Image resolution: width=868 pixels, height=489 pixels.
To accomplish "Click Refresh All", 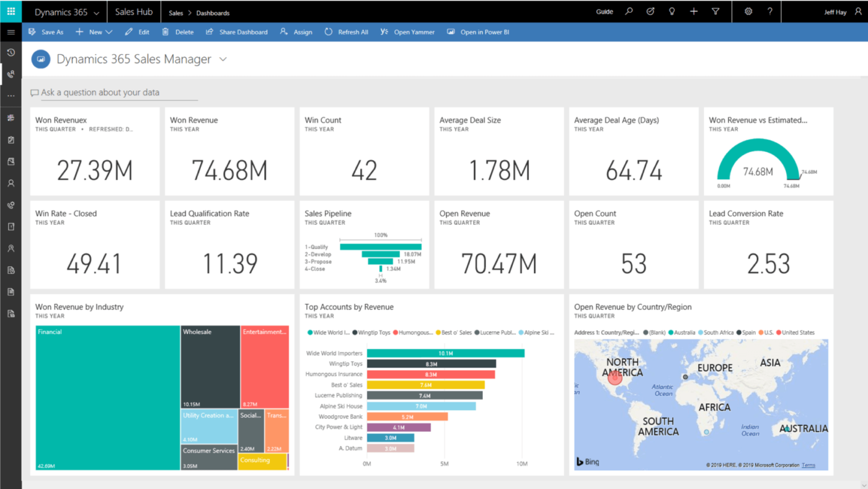I will tap(346, 32).
